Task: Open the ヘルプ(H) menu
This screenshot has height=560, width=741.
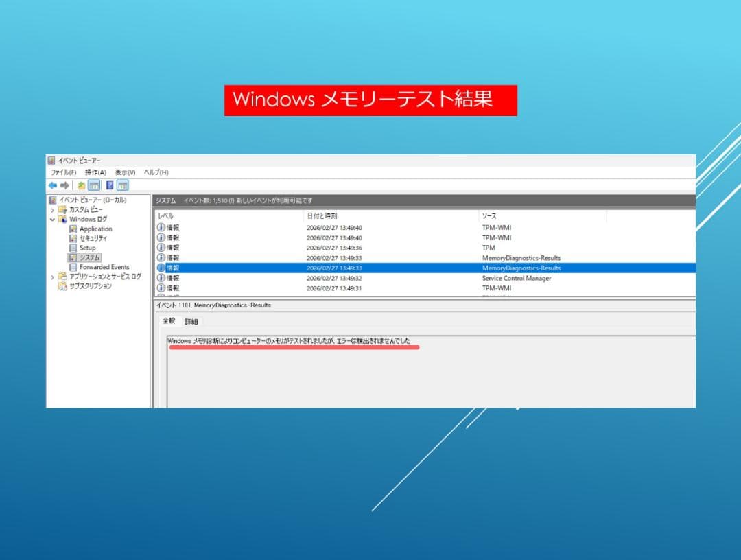Action: pyautogui.click(x=156, y=172)
